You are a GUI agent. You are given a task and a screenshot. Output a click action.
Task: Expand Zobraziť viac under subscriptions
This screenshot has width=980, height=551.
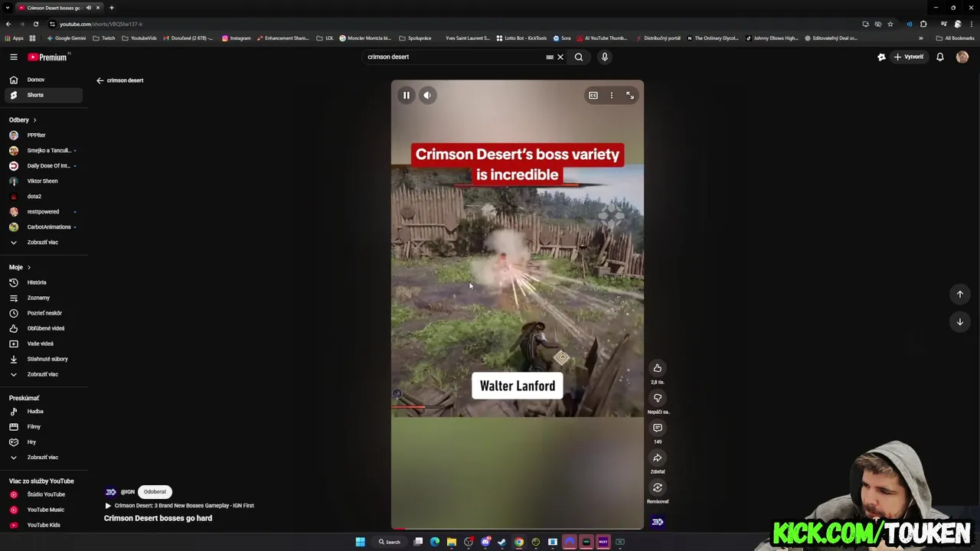tap(41, 242)
